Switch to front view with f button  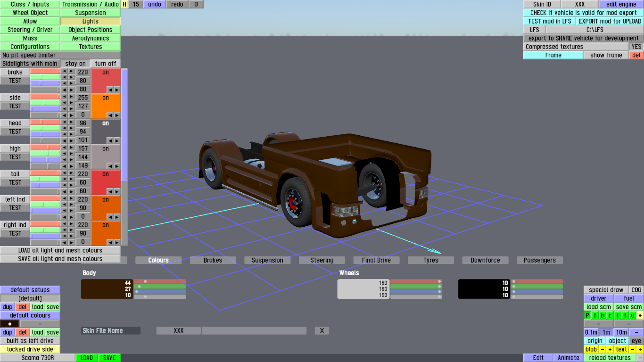coord(595,315)
